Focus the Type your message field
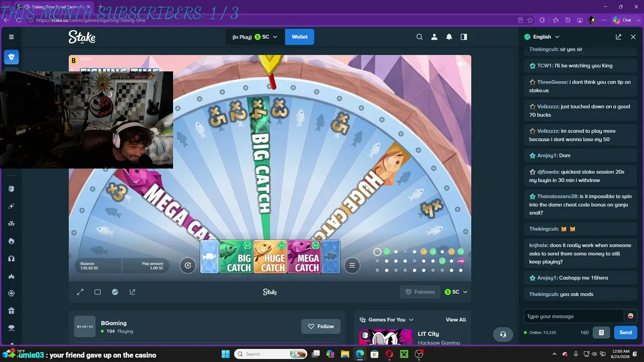The height and width of the screenshot is (362, 644). click(x=574, y=316)
